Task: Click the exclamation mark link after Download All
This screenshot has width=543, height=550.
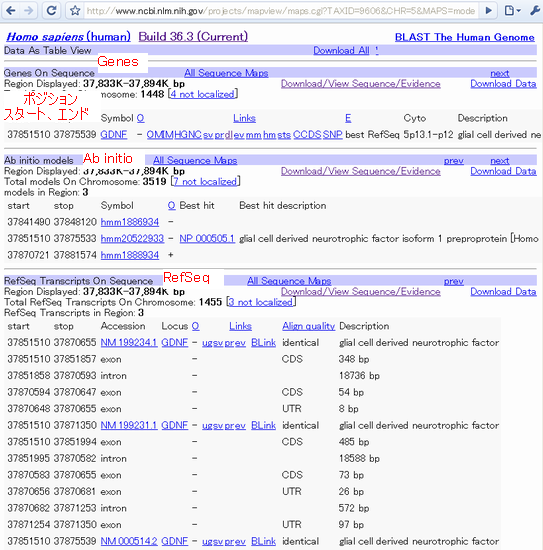Action: pyautogui.click(x=377, y=51)
